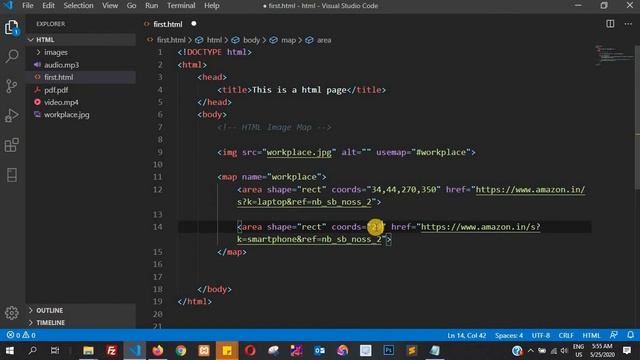This screenshot has width=640, height=360.
Task: Click the errors and warnings count in status bar
Action: 21,335
